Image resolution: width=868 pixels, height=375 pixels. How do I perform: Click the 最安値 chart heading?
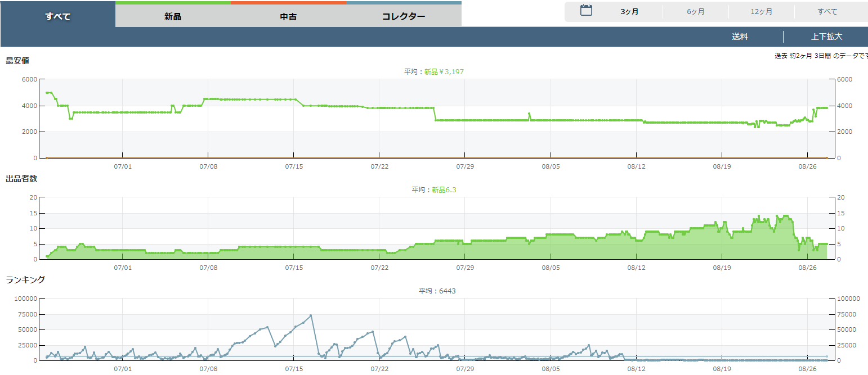17,61
